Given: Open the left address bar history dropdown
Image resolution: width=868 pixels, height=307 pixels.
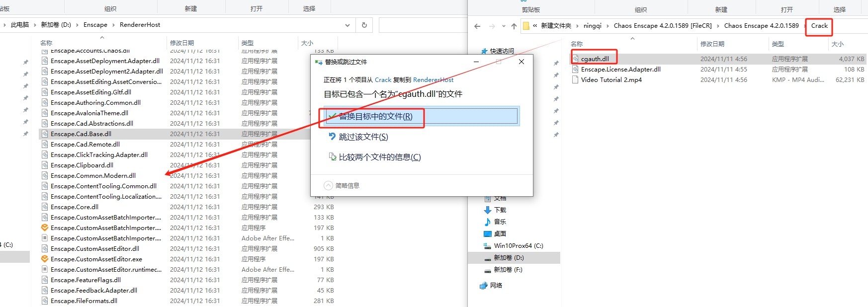Looking at the screenshot, I should (347, 25).
